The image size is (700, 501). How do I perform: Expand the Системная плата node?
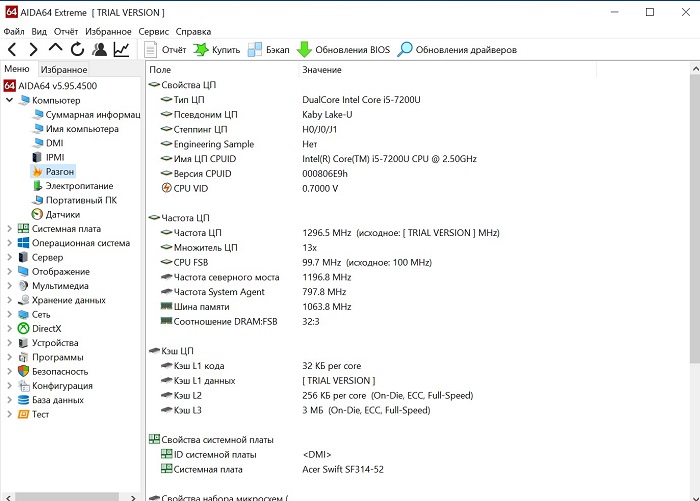tap(9, 229)
